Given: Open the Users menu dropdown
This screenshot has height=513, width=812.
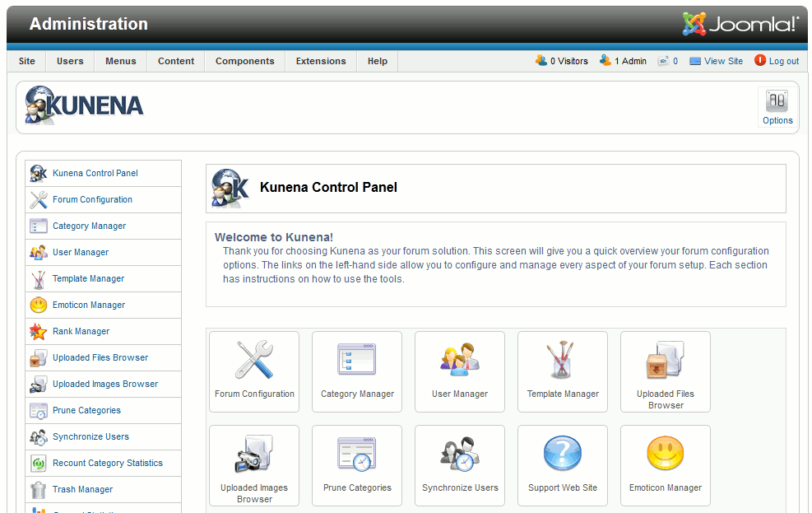Looking at the screenshot, I should [70, 61].
